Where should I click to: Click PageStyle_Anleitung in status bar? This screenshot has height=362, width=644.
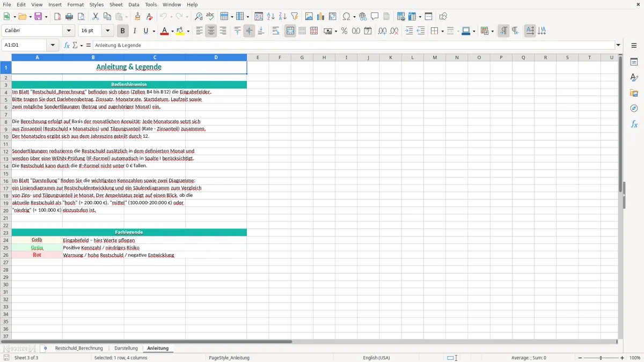(229, 358)
